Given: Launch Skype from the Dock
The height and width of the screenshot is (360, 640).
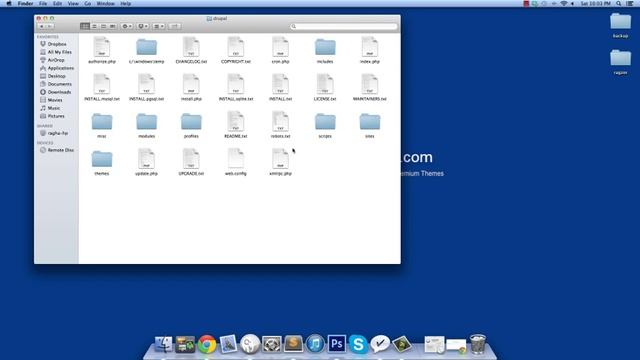Looking at the screenshot, I should [358, 344].
